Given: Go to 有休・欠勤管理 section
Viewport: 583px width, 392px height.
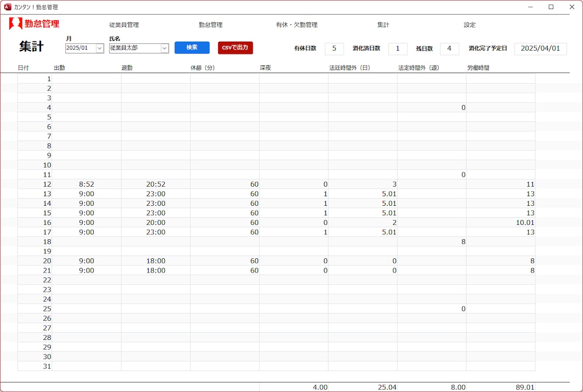Looking at the screenshot, I should [297, 25].
